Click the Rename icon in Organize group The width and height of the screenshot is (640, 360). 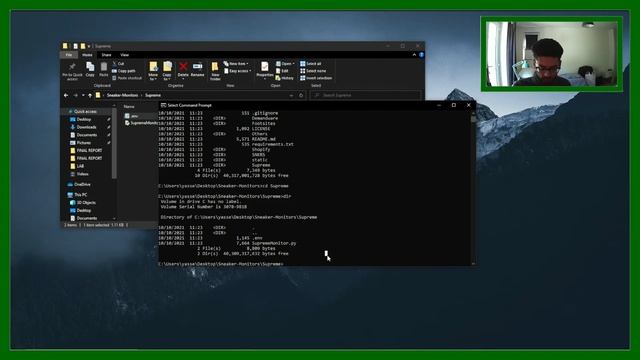[x=197, y=69]
